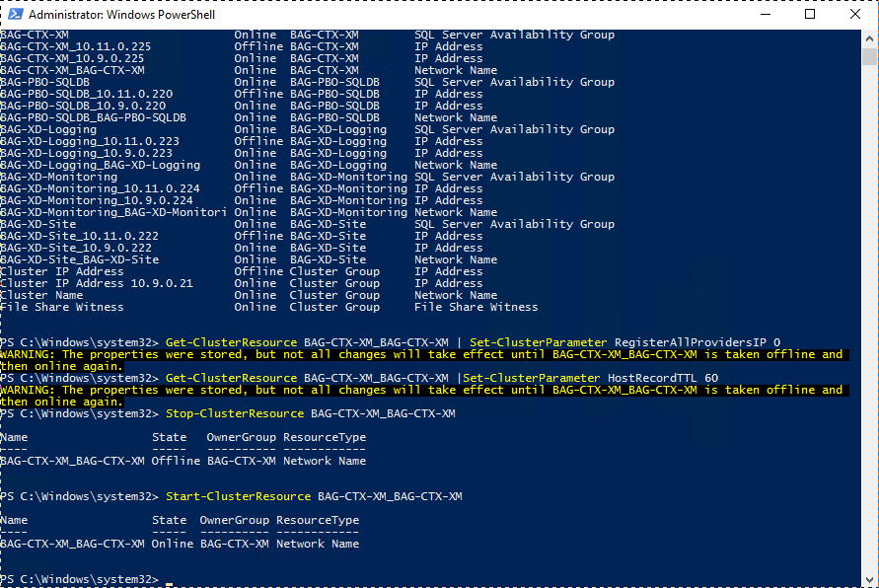Close the Administrator PowerShell window
This screenshot has height=588, width=879.
tap(855, 15)
